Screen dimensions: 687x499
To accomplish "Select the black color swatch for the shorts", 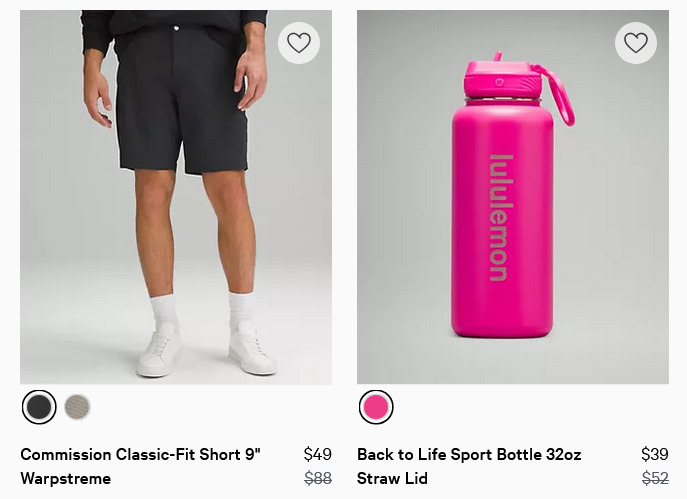I will click(39, 407).
